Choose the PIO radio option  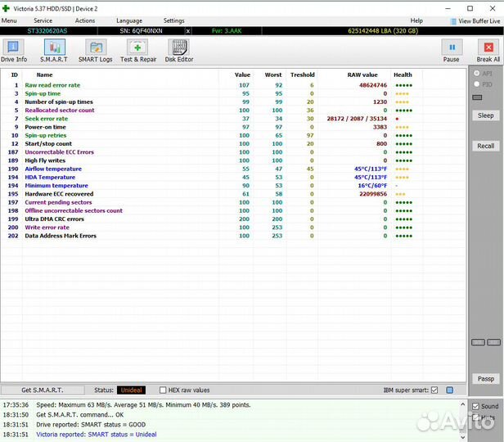coord(477,83)
